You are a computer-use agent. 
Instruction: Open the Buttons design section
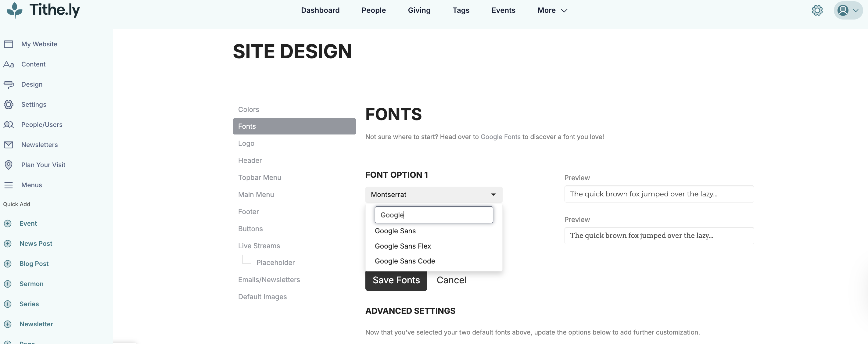[x=250, y=229]
